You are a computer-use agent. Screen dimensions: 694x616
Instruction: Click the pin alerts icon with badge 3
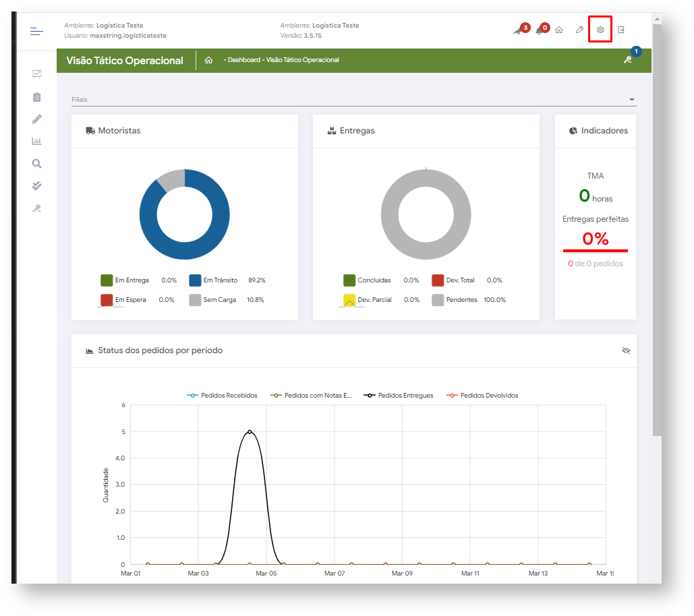pos(518,31)
